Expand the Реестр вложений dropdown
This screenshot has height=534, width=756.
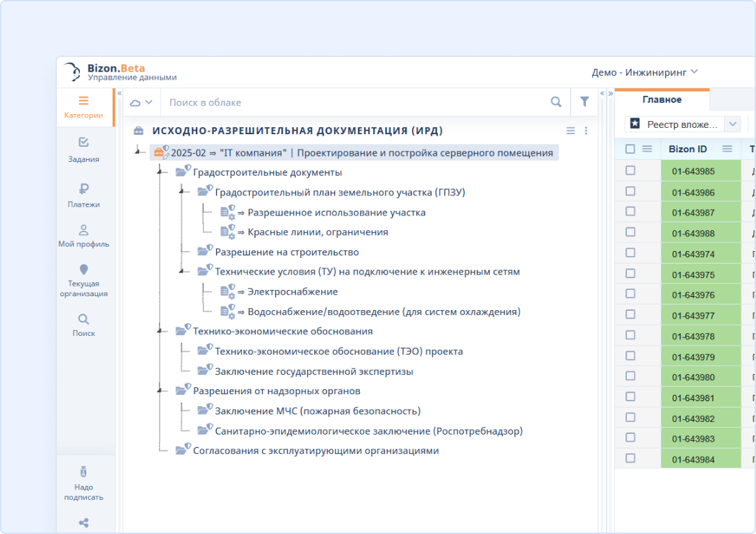point(732,124)
